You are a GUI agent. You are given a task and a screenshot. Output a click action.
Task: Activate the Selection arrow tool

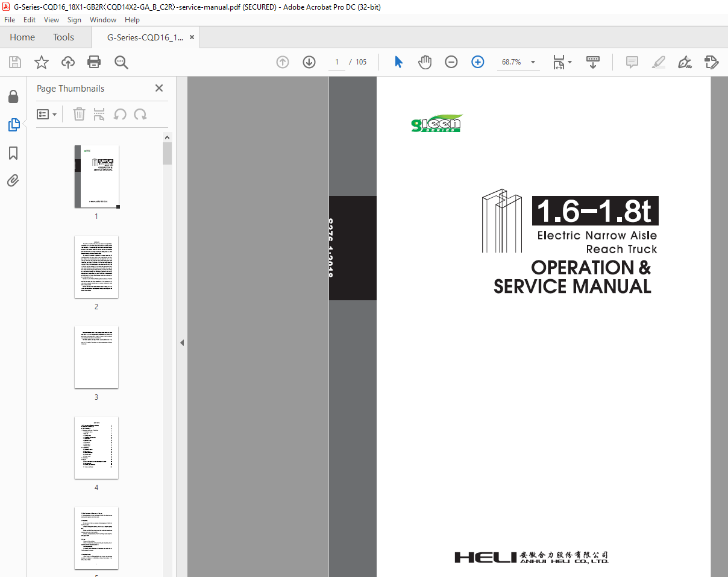click(398, 62)
